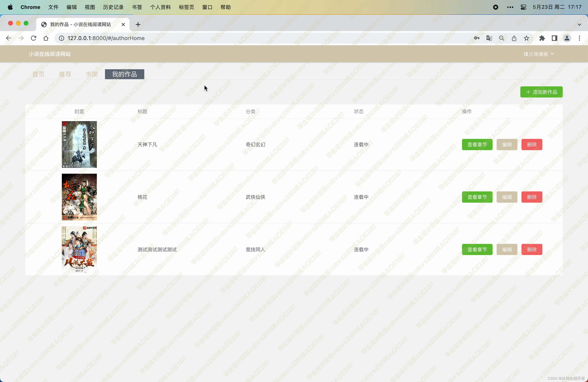Open the password key icon
This screenshot has height=382, width=588.
[x=477, y=38]
